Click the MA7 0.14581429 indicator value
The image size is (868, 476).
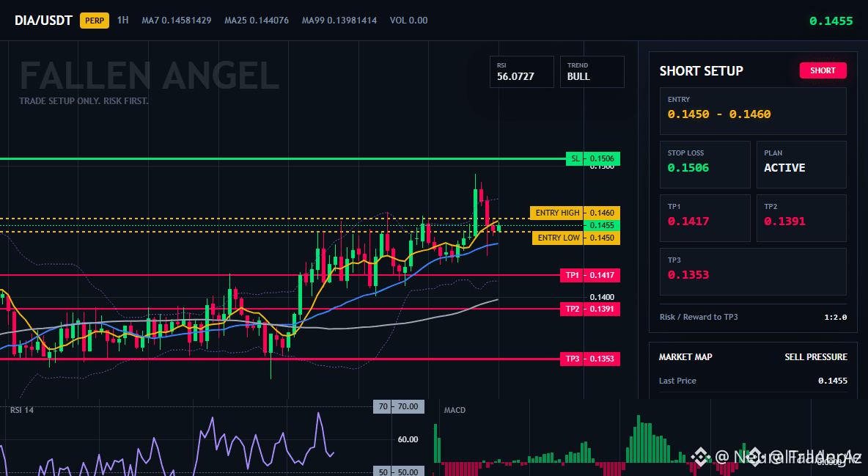point(176,21)
